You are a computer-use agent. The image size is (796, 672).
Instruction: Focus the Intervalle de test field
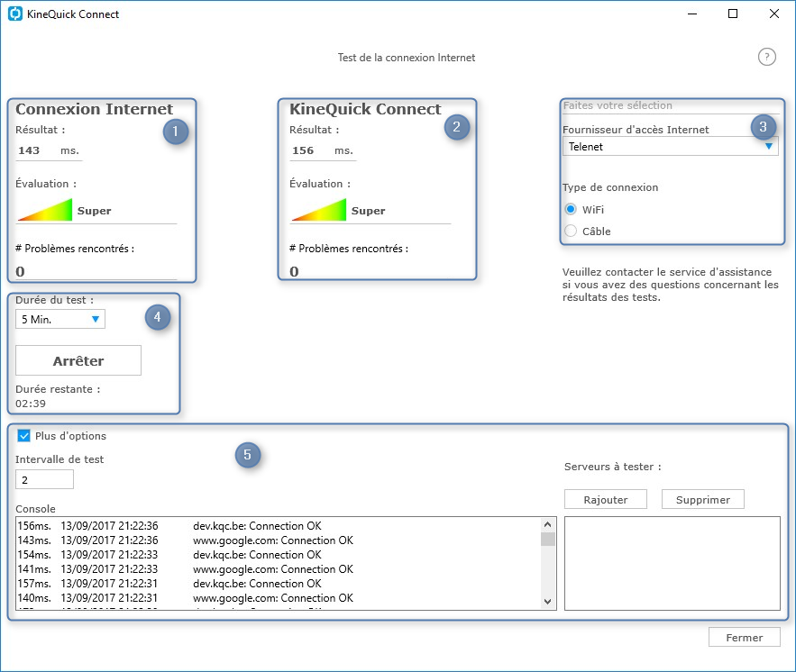pyautogui.click(x=45, y=480)
